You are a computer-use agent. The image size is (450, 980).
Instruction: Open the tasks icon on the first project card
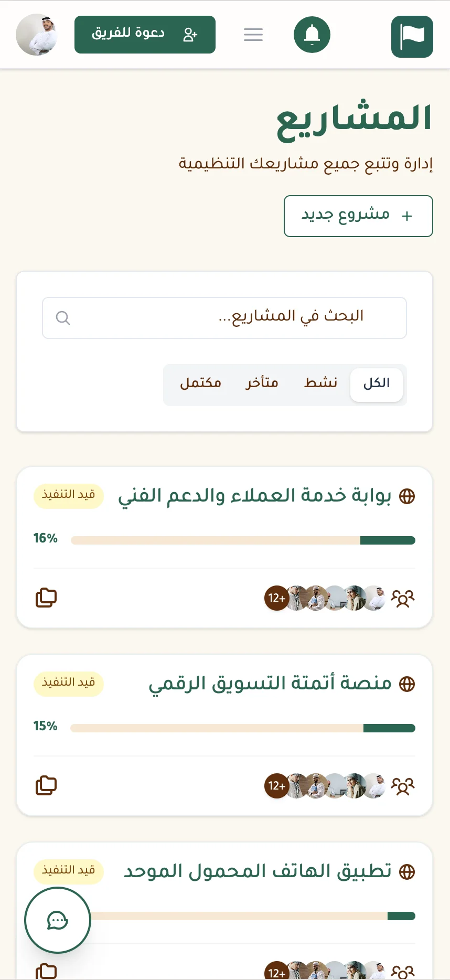click(x=46, y=598)
